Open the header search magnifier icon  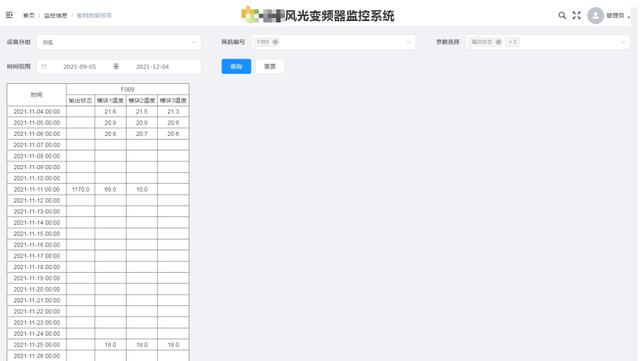[x=562, y=16]
